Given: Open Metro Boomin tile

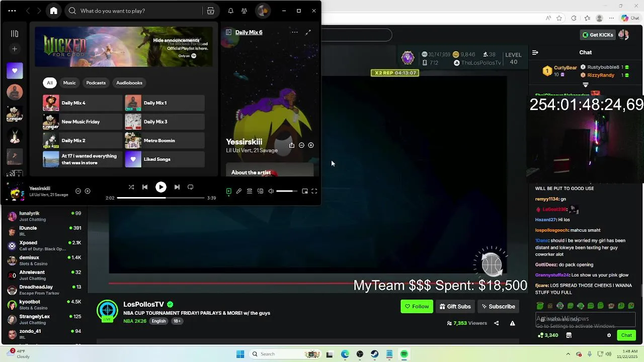Looking at the screenshot, I should [165, 140].
